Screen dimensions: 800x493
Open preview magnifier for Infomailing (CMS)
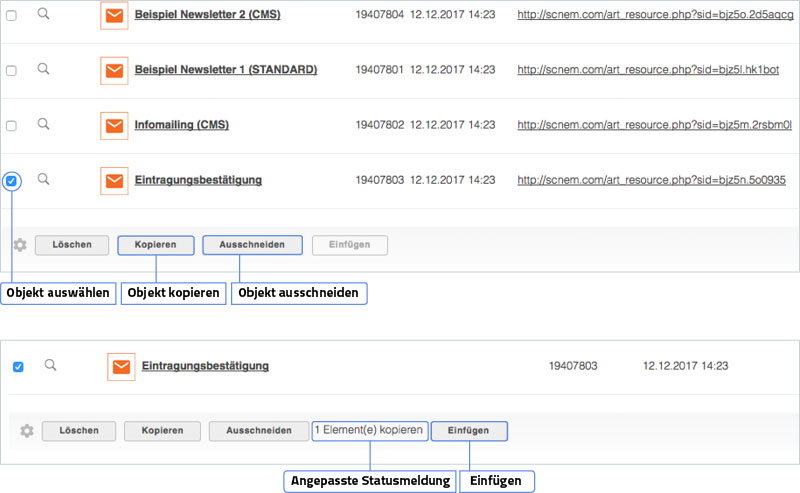pyautogui.click(x=43, y=124)
